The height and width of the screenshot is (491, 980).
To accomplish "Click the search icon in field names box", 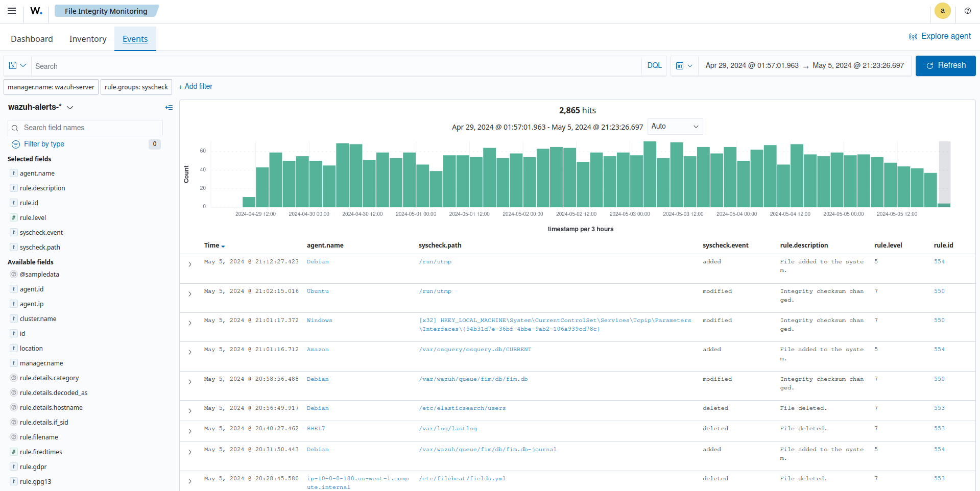I will [x=15, y=128].
